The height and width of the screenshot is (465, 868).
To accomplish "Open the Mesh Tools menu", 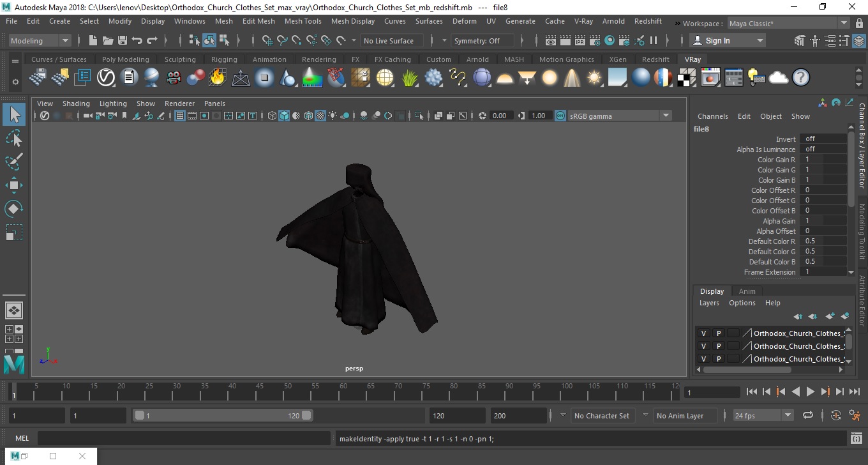I will (x=303, y=21).
